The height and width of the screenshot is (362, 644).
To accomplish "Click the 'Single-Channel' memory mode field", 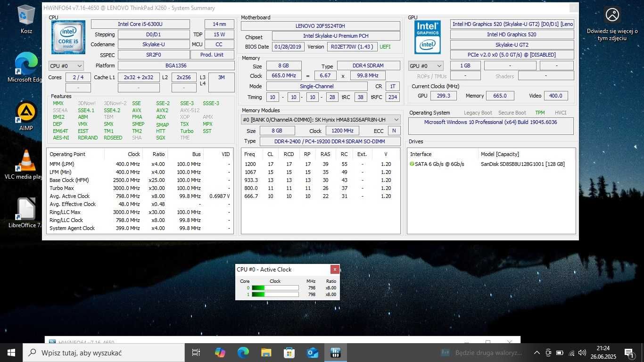I will click(317, 86).
